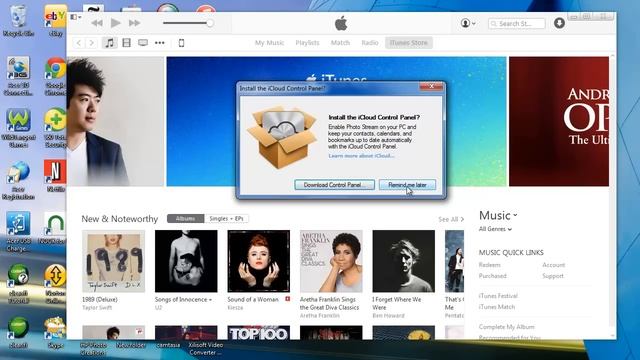Open Learn more about iCloud link
640x360 pixels.
[361, 156]
